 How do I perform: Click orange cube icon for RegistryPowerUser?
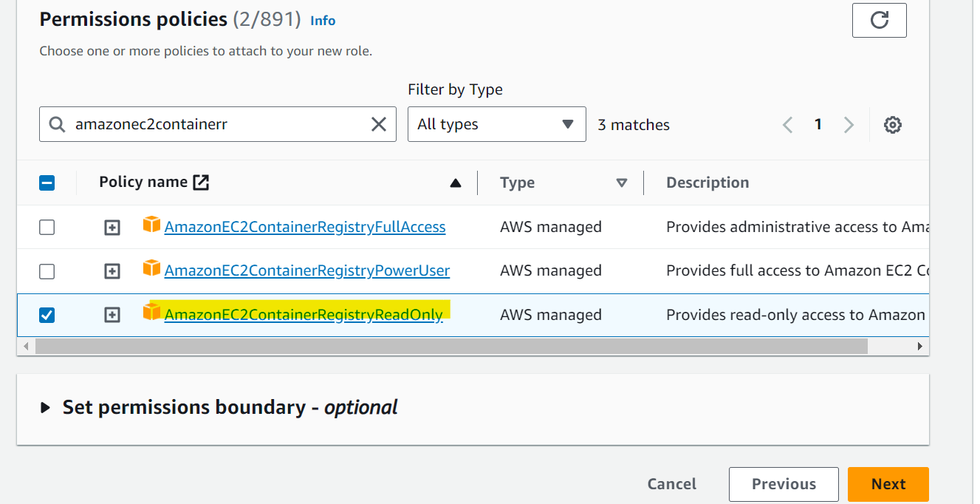151,268
